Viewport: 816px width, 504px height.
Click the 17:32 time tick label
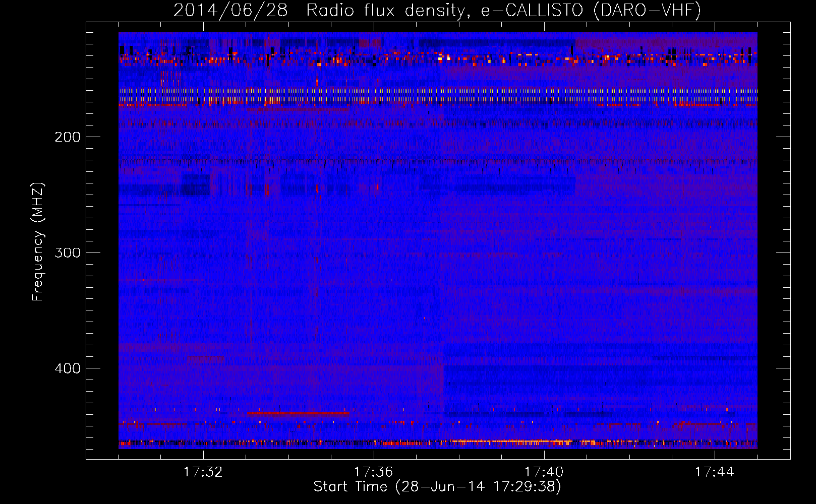(x=203, y=472)
